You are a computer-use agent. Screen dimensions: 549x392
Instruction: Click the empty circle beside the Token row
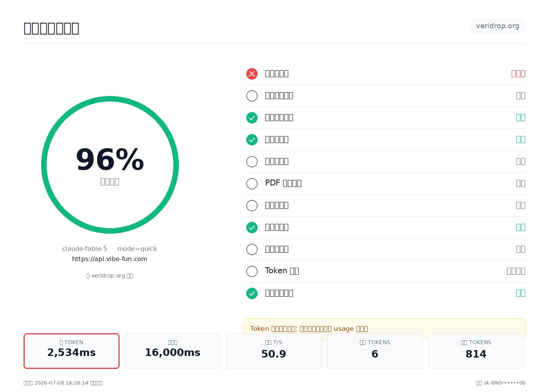(252, 271)
